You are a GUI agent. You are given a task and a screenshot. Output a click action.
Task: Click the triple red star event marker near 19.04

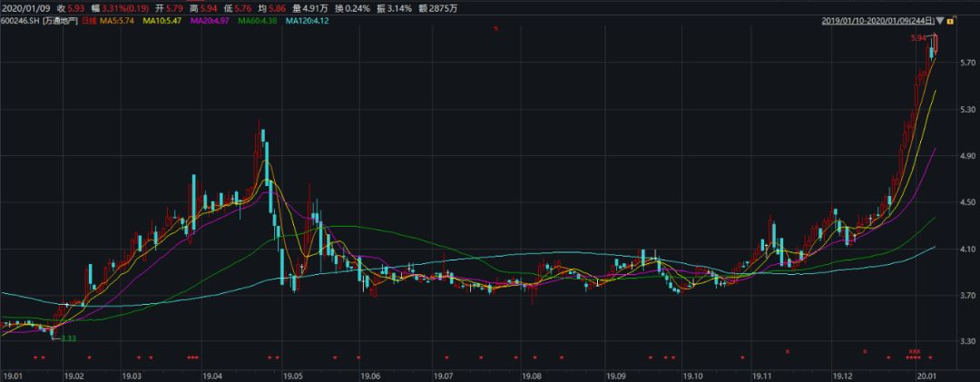click(x=192, y=358)
